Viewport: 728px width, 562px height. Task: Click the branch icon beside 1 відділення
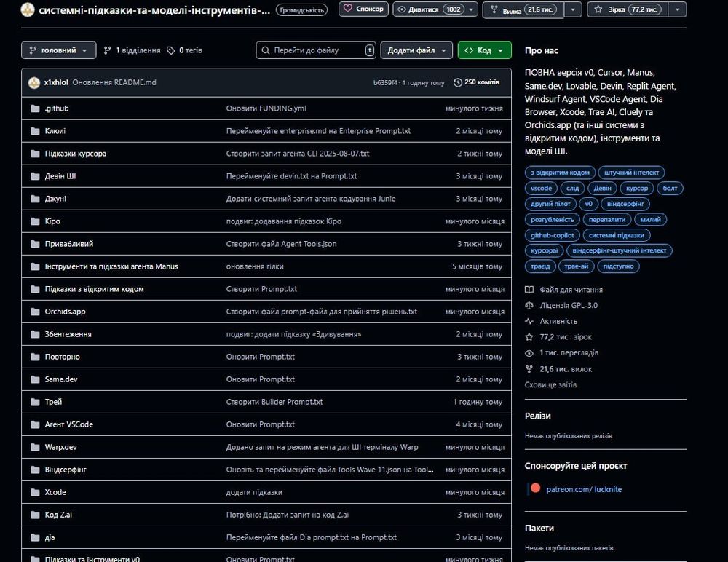coord(107,50)
